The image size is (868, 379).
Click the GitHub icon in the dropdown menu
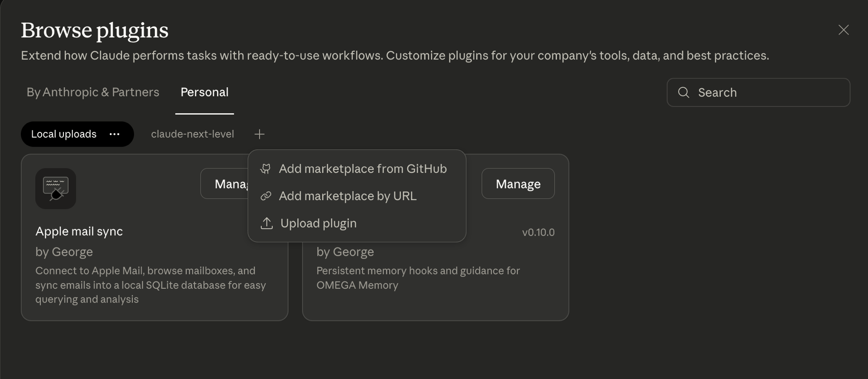[266, 169]
